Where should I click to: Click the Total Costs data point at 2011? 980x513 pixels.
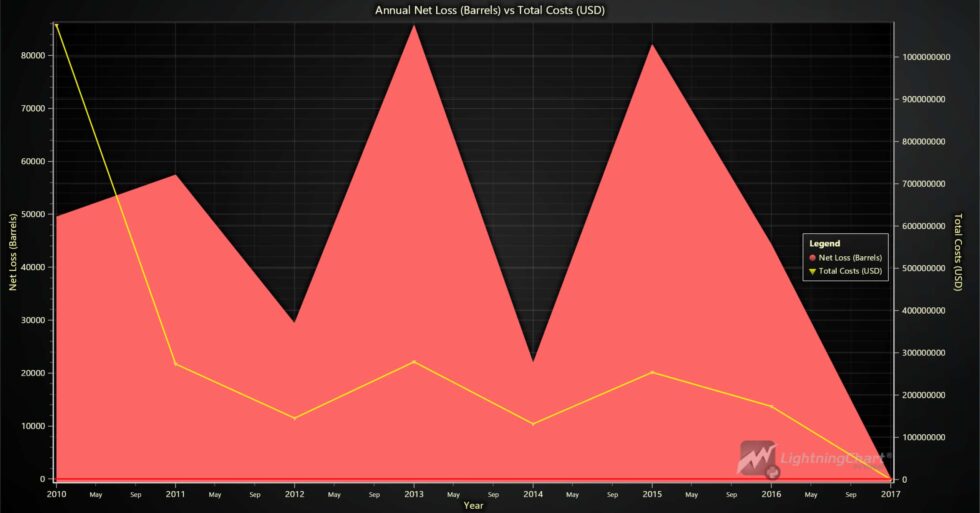click(176, 364)
